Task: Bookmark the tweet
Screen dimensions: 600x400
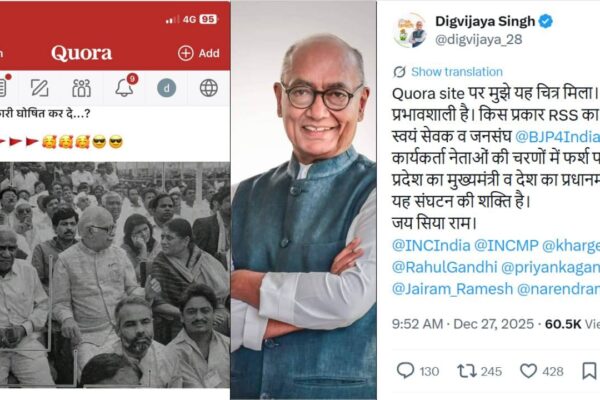Action: [589, 371]
